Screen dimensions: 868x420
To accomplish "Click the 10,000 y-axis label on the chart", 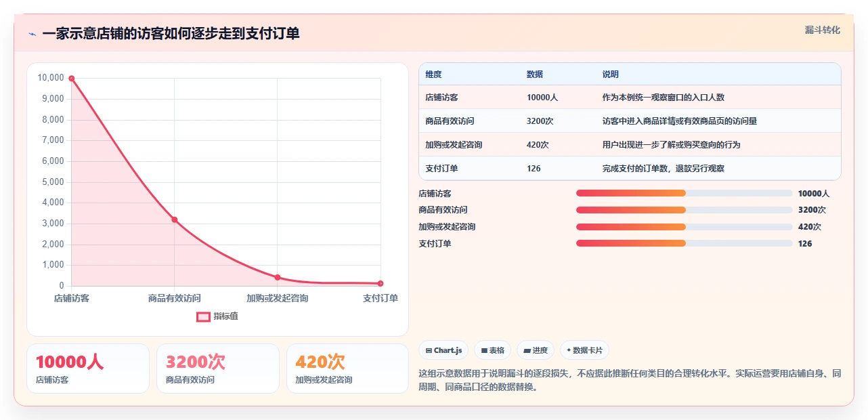I will tap(51, 78).
